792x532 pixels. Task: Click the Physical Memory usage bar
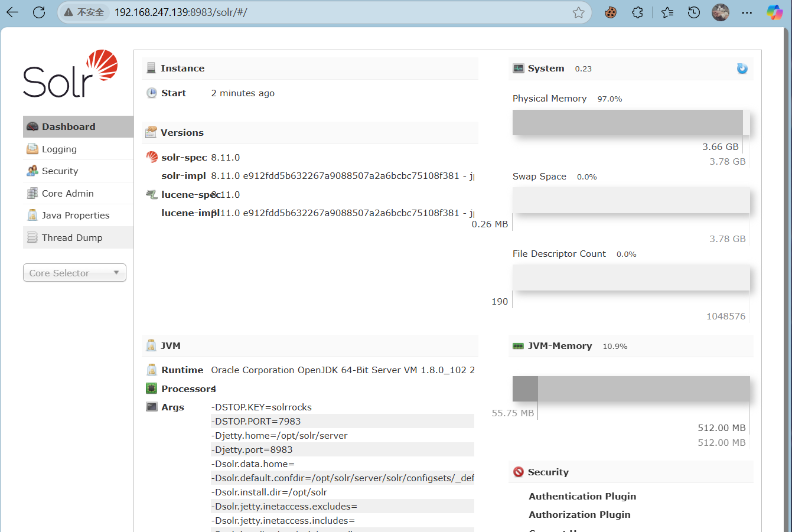pyautogui.click(x=631, y=122)
